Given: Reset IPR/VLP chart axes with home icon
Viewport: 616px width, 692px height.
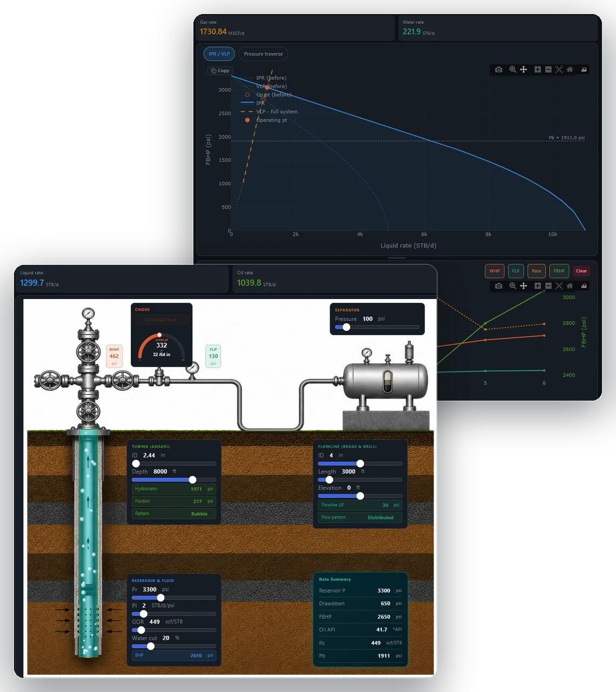Looking at the screenshot, I should pos(570,70).
